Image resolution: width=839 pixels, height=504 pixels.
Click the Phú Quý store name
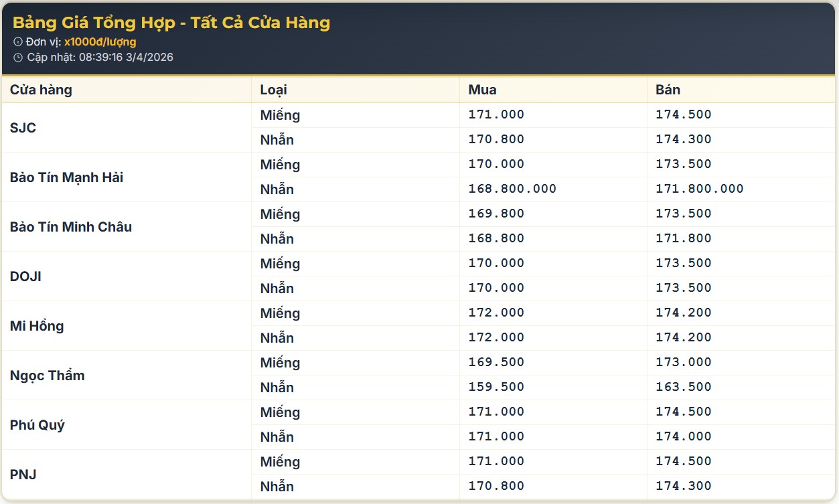tap(37, 425)
